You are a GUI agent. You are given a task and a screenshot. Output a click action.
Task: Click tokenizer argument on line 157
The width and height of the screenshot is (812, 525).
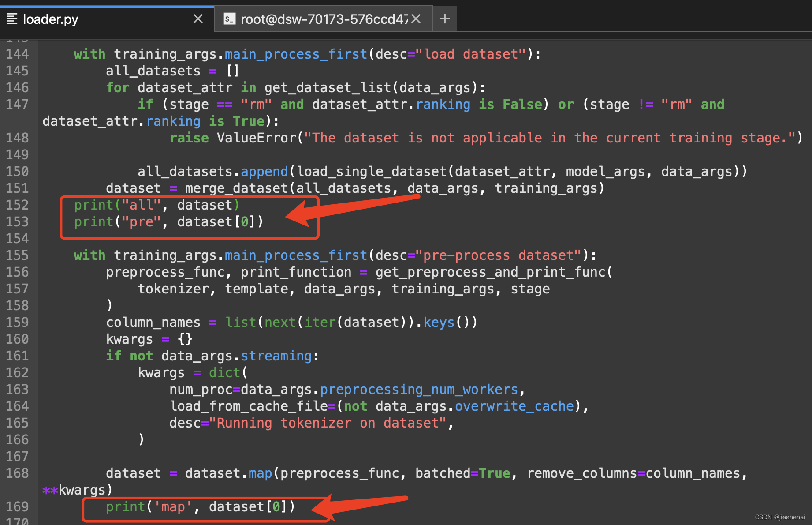pyautogui.click(x=173, y=289)
